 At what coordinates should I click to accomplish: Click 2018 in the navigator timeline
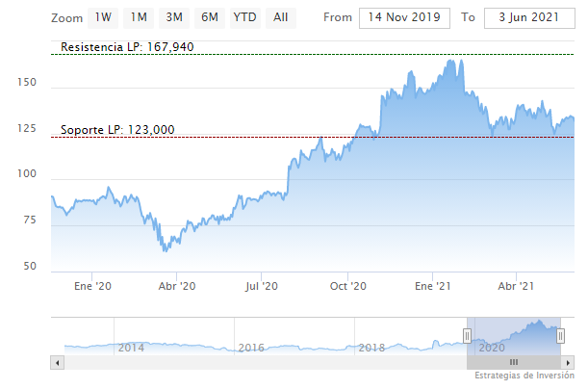(x=370, y=347)
